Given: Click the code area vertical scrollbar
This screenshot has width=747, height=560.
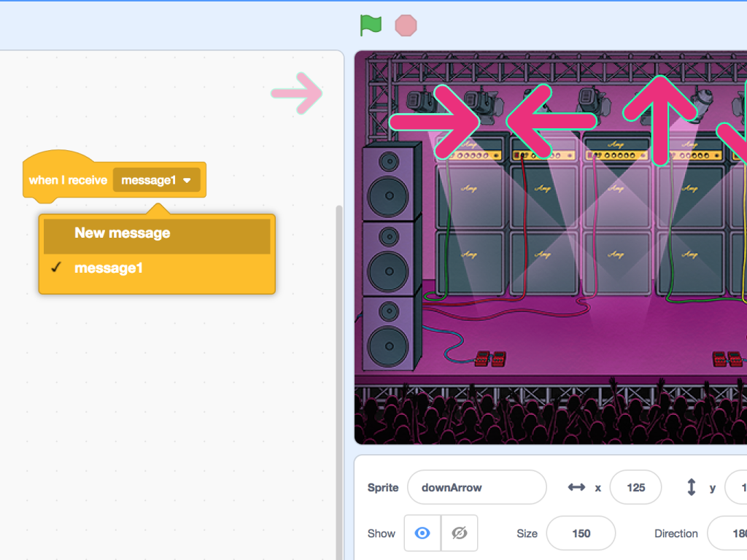Looking at the screenshot, I should click(339, 381).
